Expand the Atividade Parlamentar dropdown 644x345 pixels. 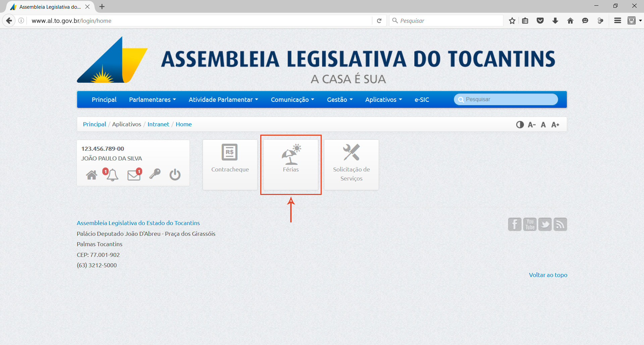223,99
